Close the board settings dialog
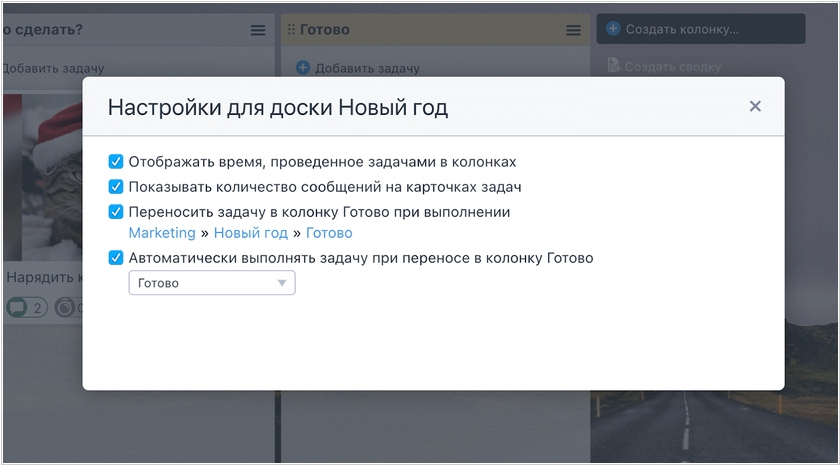 coord(755,106)
